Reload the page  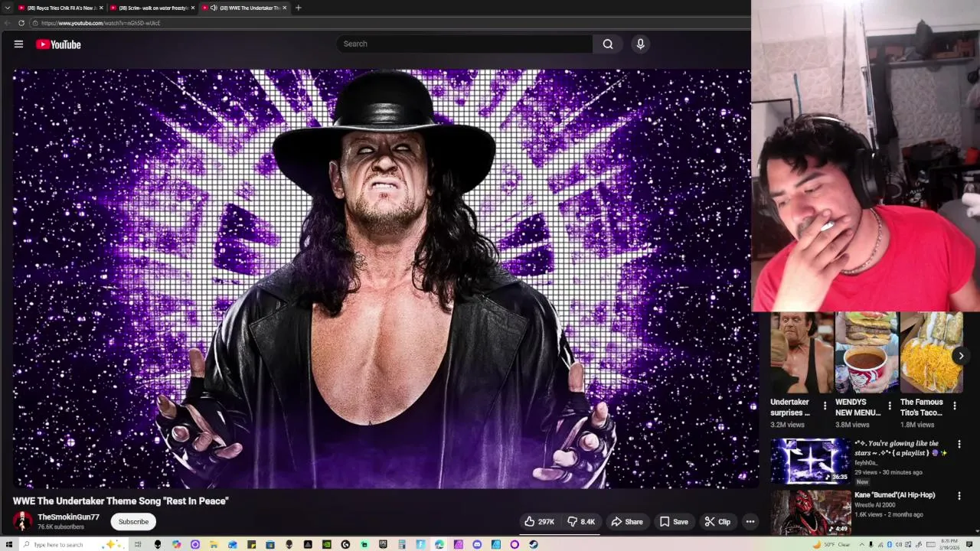(x=21, y=23)
